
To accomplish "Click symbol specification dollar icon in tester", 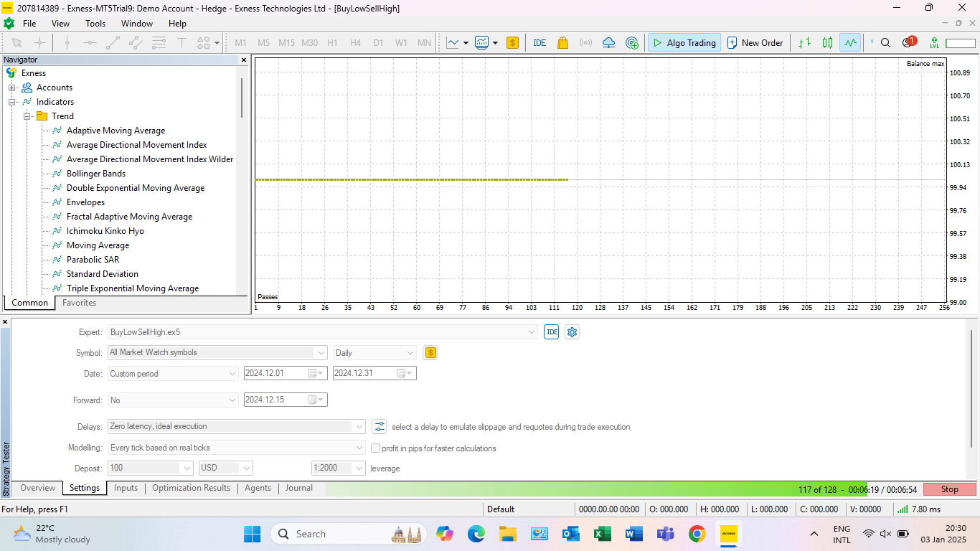I will [430, 352].
